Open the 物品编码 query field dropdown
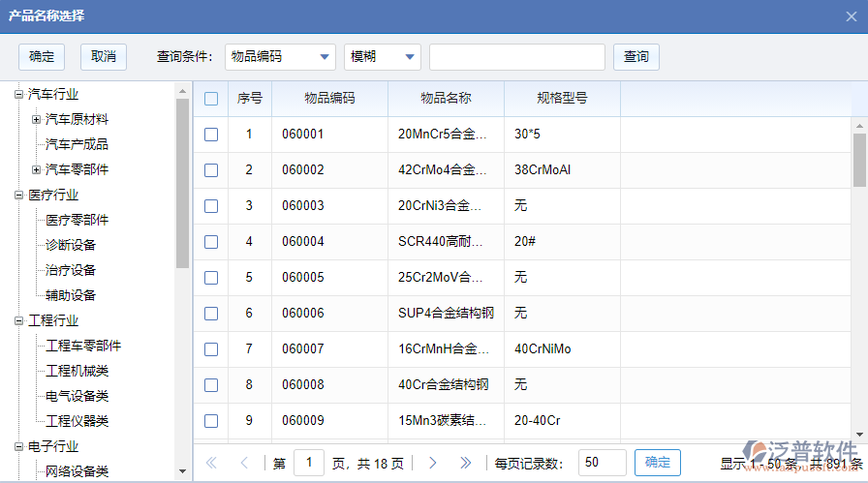This screenshot has width=868, height=483. [x=280, y=57]
